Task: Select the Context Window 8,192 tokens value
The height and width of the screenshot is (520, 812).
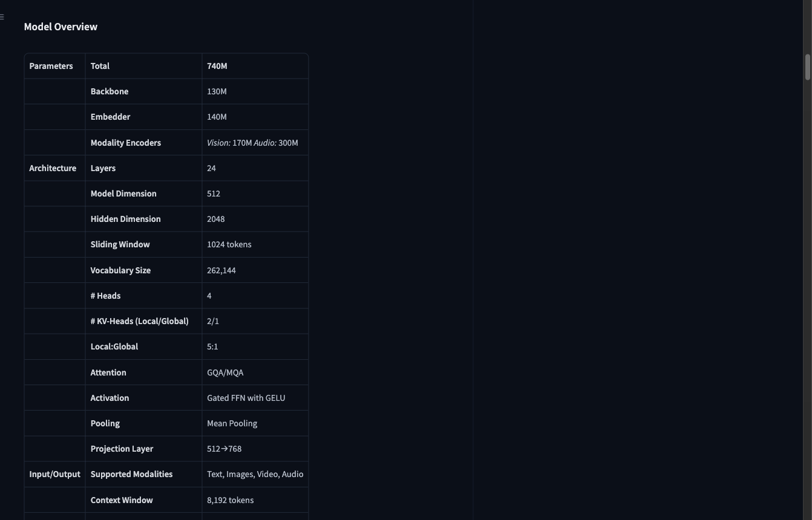Action: pos(230,500)
